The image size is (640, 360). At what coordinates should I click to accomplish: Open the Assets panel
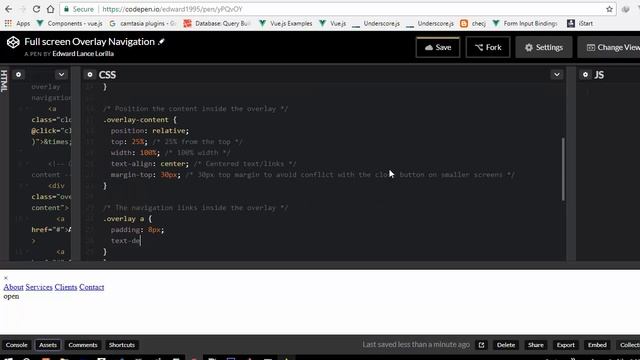pos(48,345)
